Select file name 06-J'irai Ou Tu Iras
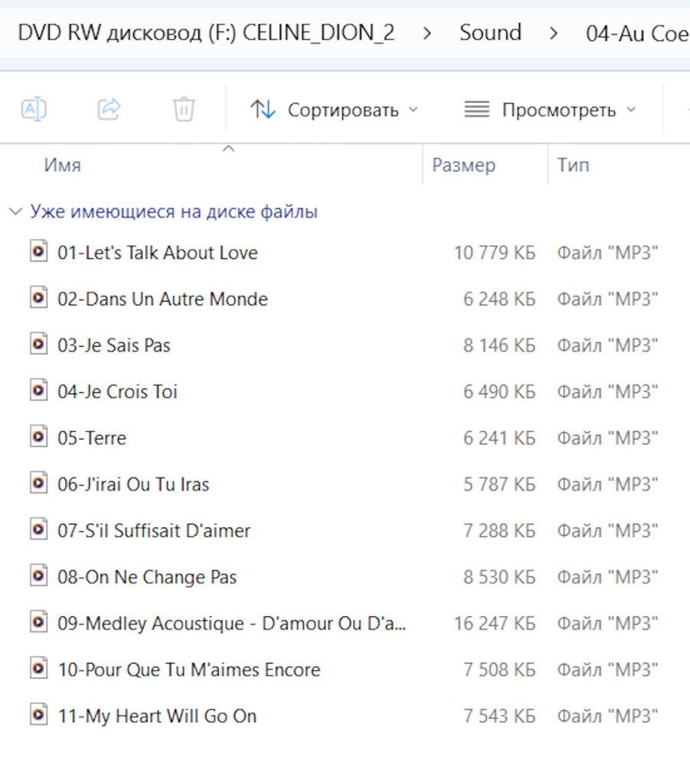The height and width of the screenshot is (784, 690). point(133,485)
